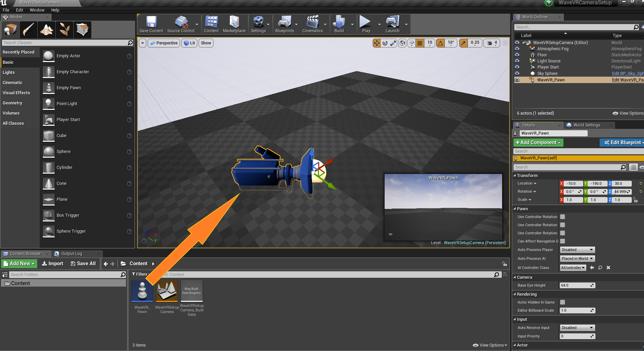644x351 pixels.
Task: Open the Window menu
Action: pos(37,10)
